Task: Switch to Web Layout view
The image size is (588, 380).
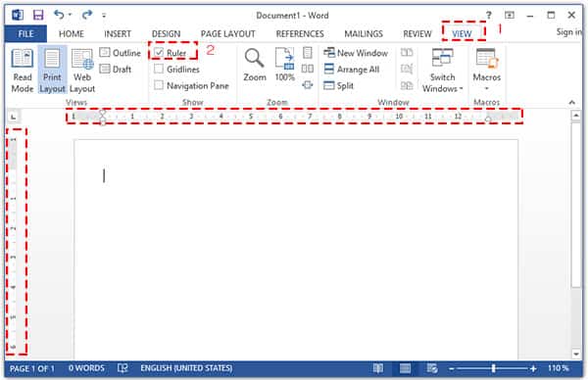Action: click(82, 71)
